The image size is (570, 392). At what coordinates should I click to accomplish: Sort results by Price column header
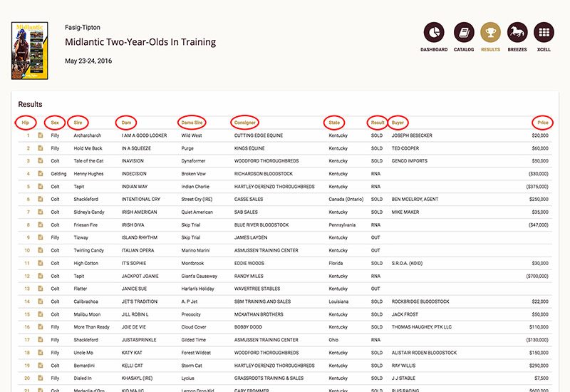click(543, 123)
